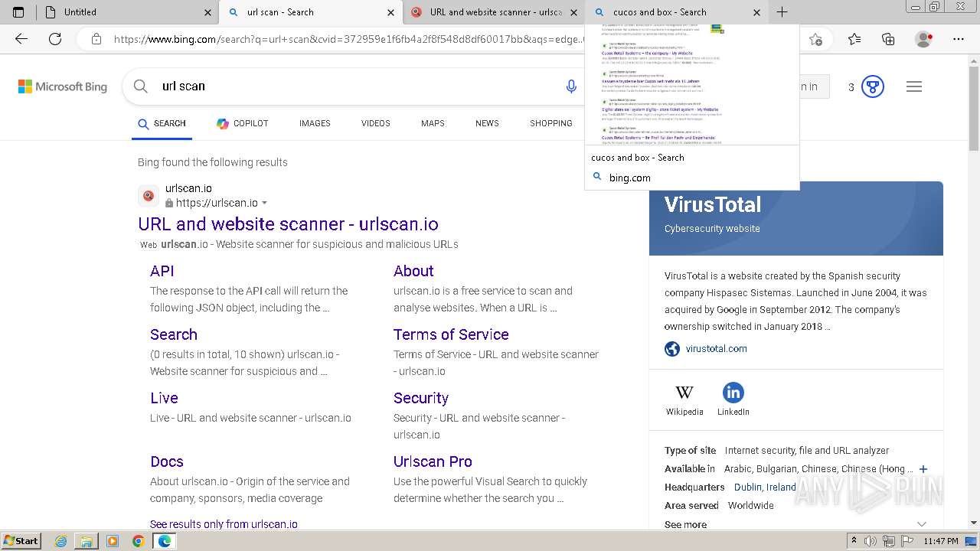Switch to URL and website scanner tab
The width and height of the screenshot is (980, 551).
click(495, 12)
